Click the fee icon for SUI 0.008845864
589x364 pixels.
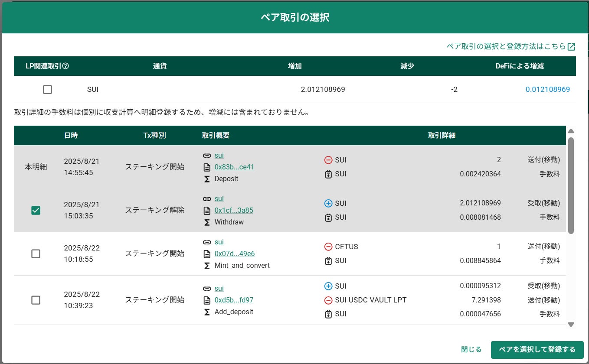(x=328, y=261)
